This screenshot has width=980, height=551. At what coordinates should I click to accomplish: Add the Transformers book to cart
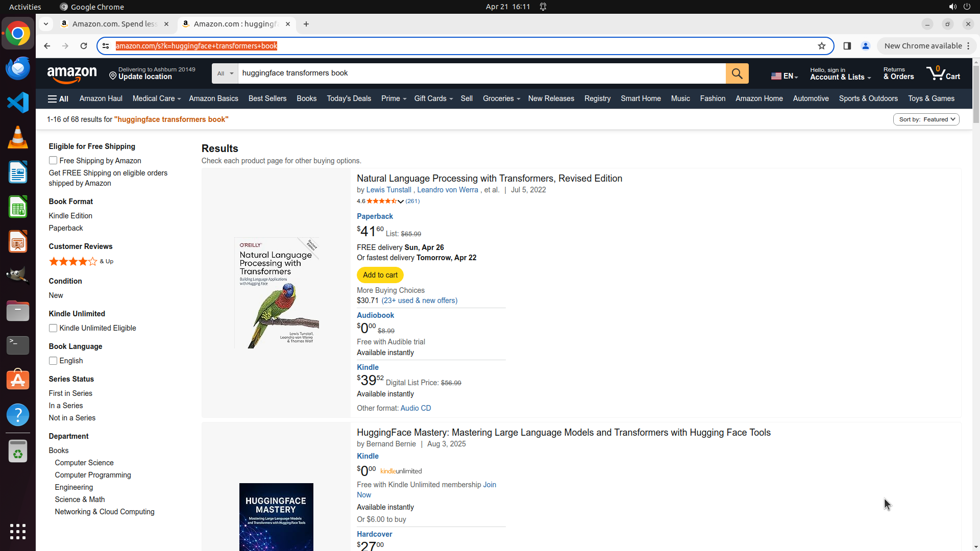[380, 275]
